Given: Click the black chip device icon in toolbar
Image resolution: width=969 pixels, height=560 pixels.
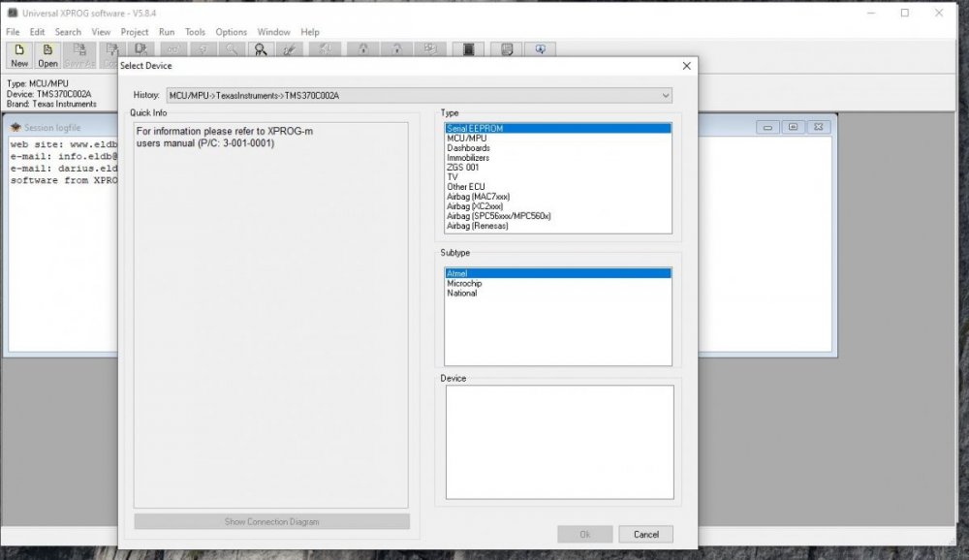Looking at the screenshot, I should point(468,49).
